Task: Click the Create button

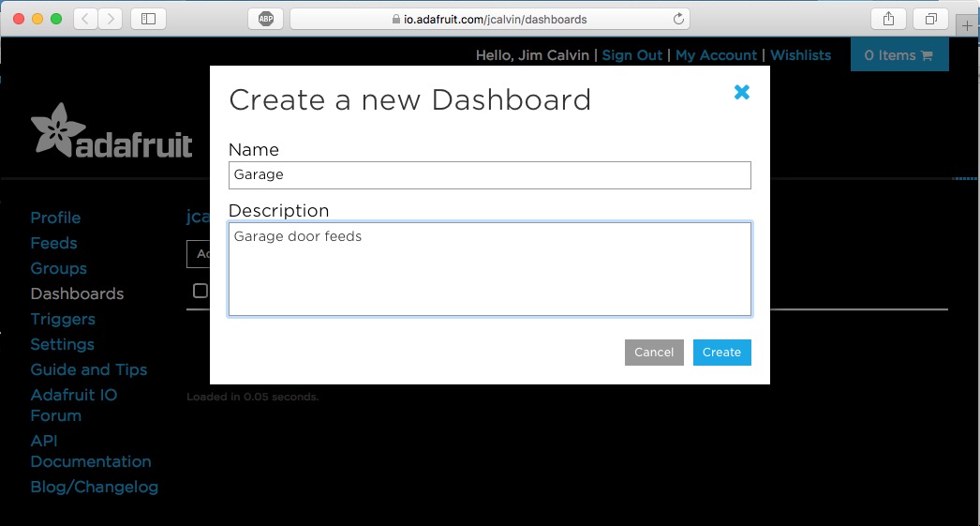Action: (x=721, y=353)
